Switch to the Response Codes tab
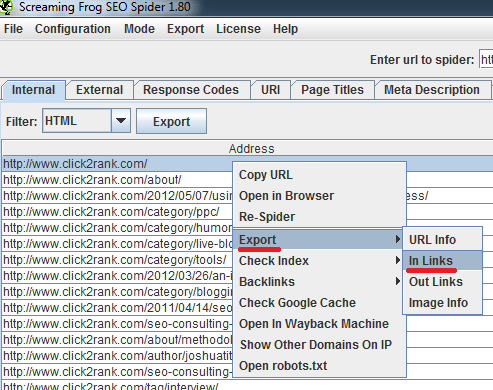This screenshot has height=390, width=493. (191, 90)
